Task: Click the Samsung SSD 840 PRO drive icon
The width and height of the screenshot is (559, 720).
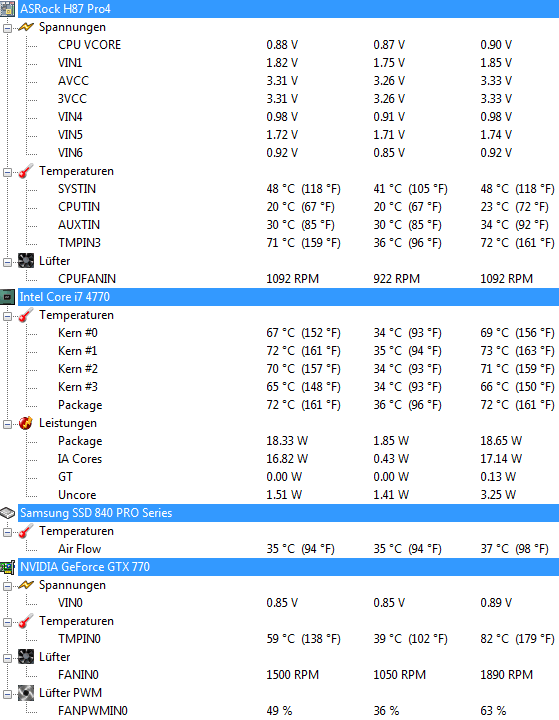Action: point(7,513)
